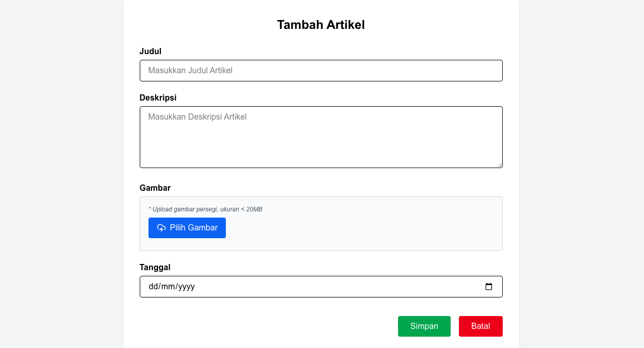
Task: Click the upload size hint text
Action: (x=205, y=209)
